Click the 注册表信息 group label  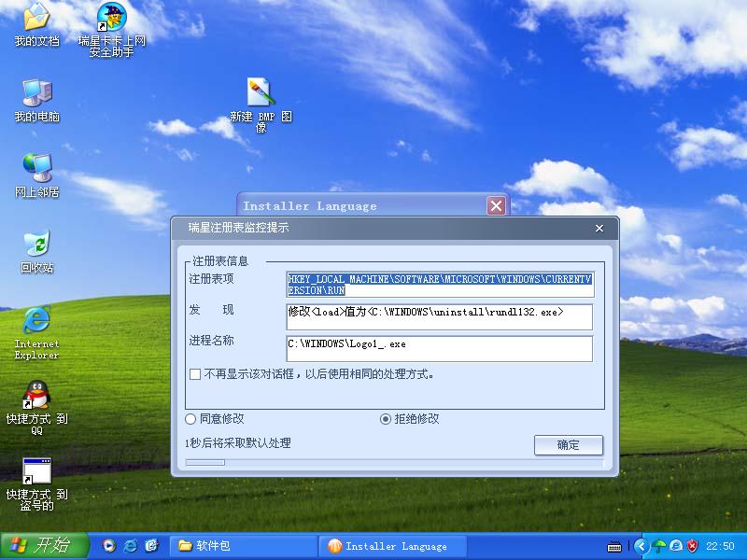[x=220, y=261]
